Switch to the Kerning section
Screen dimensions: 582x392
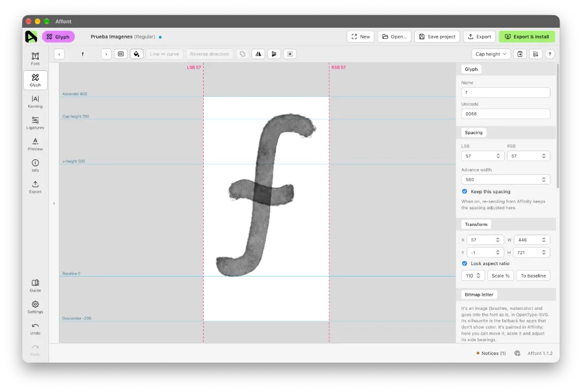tap(35, 101)
